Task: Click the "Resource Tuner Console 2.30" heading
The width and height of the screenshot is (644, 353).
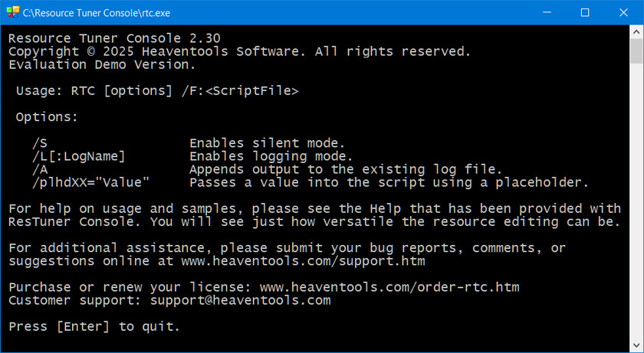Action: pyautogui.click(x=106, y=38)
